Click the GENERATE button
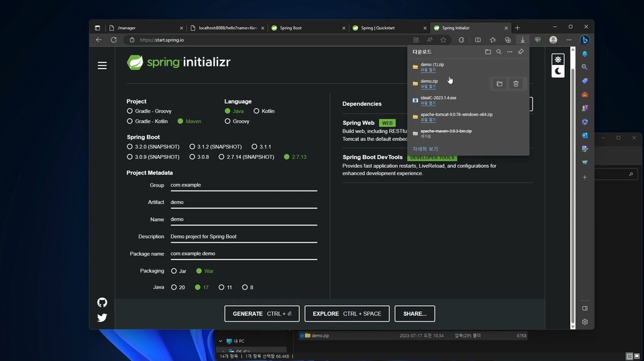Screen dimensions: 644x361 click(262, 314)
